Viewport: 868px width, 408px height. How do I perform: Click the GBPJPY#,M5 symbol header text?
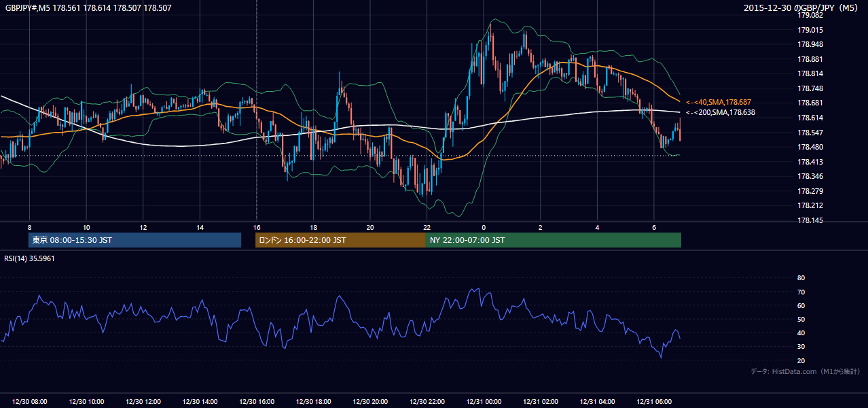[x=88, y=8]
